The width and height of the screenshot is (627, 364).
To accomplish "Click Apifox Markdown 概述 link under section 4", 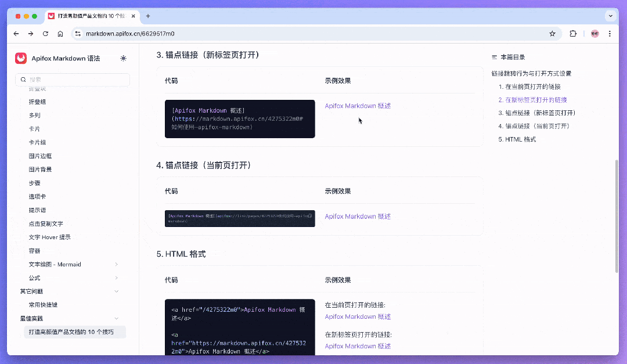I will click(358, 217).
